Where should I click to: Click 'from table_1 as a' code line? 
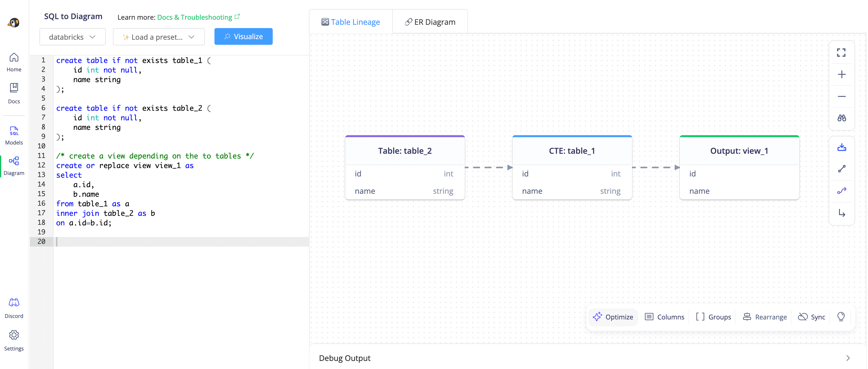tap(93, 204)
